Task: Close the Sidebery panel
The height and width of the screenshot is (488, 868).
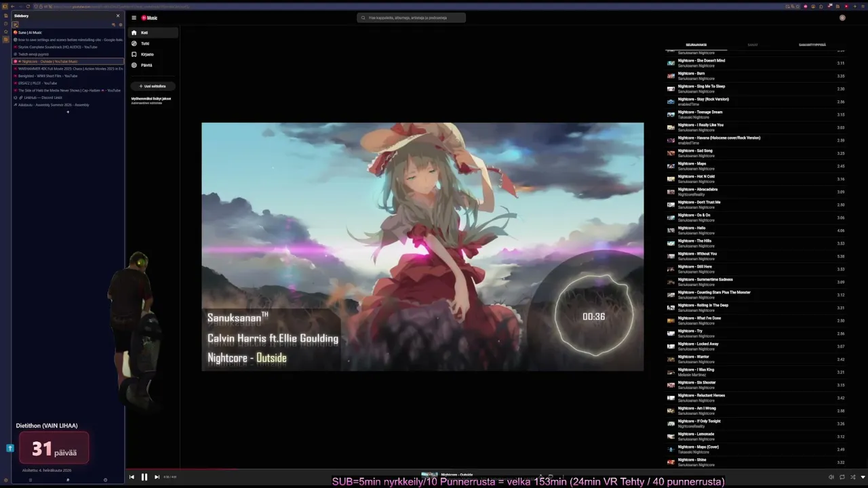Action: pos(118,16)
